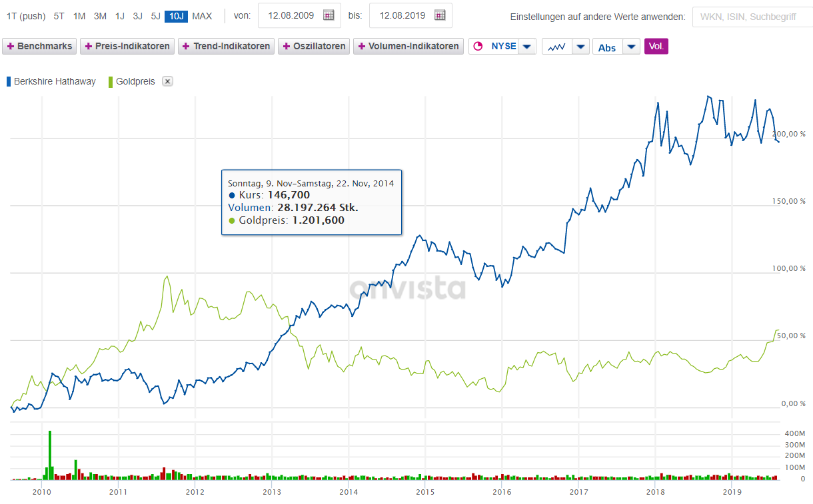This screenshot has height=504, width=813.
Task: Expand the Abs dropdown arrow
Action: point(632,47)
